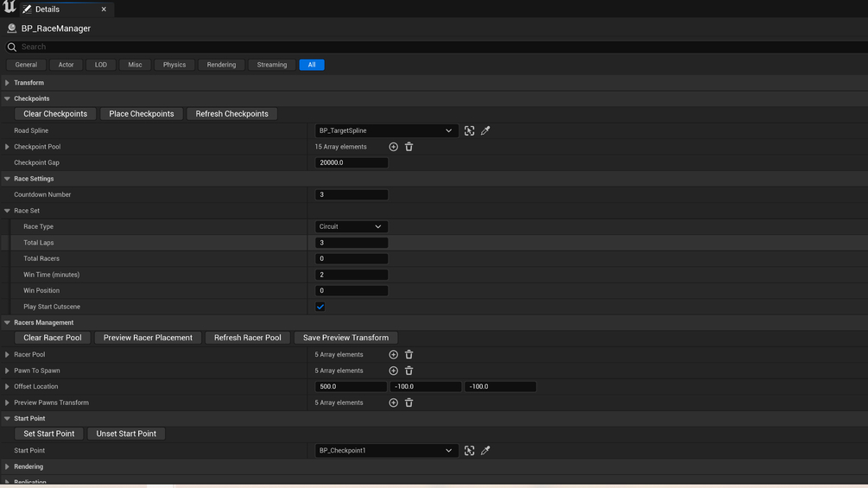The height and width of the screenshot is (488, 868).
Task: Remove all Racer Pool elements via trash icon
Action: click(x=409, y=355)
